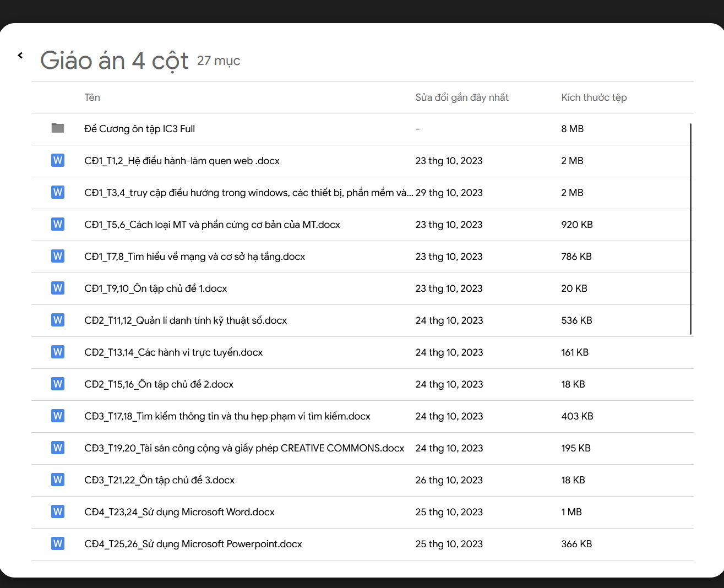Click the file list vertical scrollbar
Image resolution: width=724 pixels, height=588 pixels.
[x=690, y=229]
